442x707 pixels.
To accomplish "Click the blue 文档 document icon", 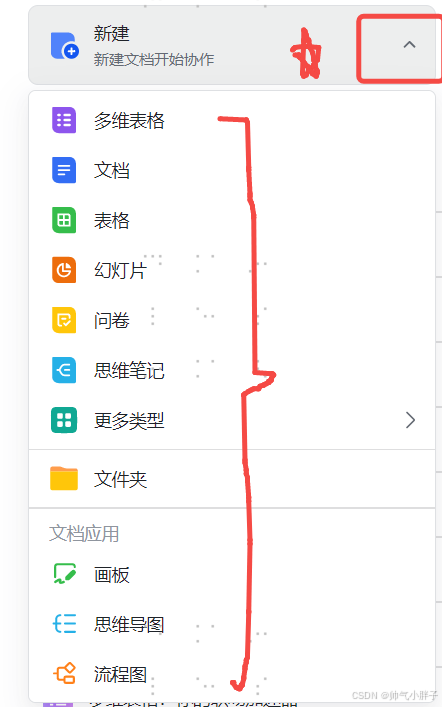I will click(x=64, y=170).
